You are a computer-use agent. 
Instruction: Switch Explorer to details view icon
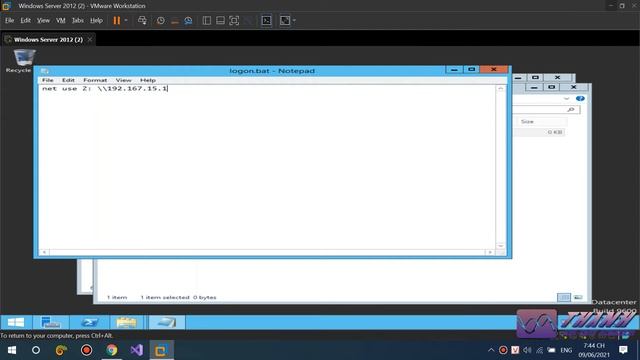(564, 297)
